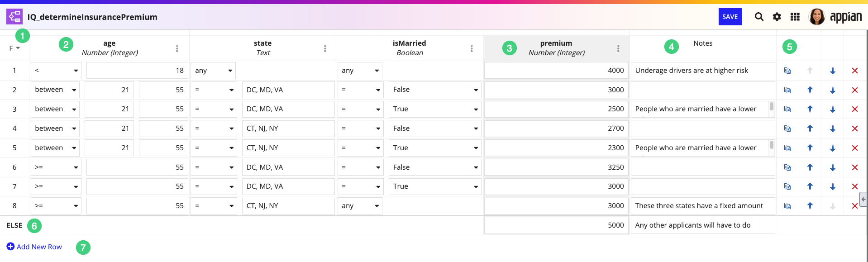Move row 6 down
Viewport: 868px width, 262px height.
point(833,167)
